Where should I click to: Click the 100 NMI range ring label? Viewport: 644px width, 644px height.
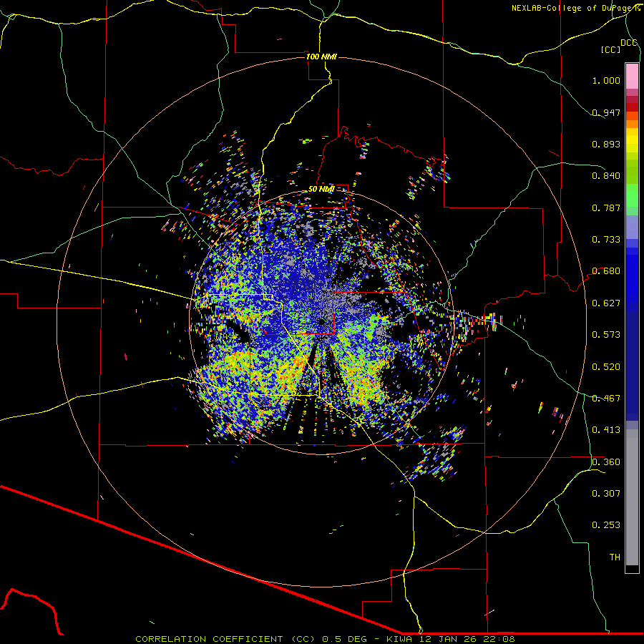pos(321,57)
